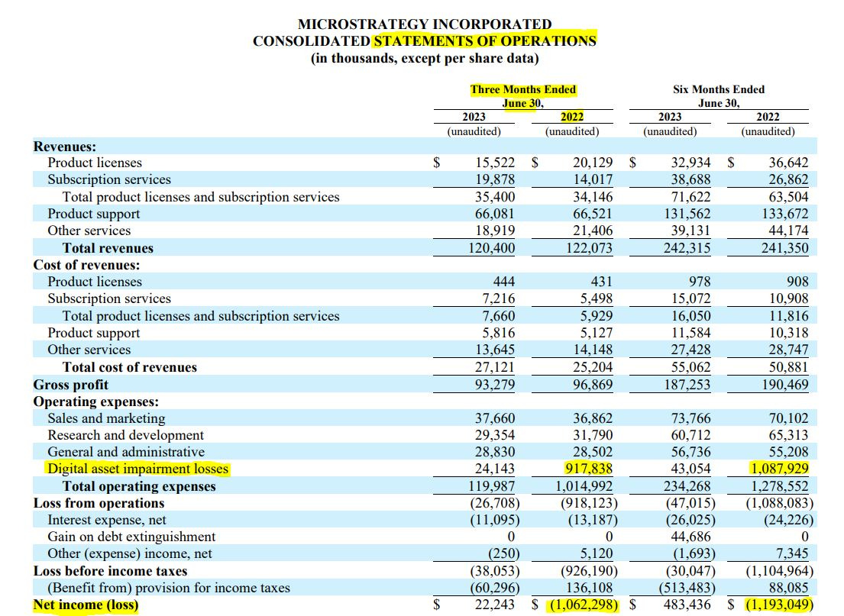Click gross profit value 190,469
The width and height of the screenshot is (844, 616).
[x=784, y=385]
